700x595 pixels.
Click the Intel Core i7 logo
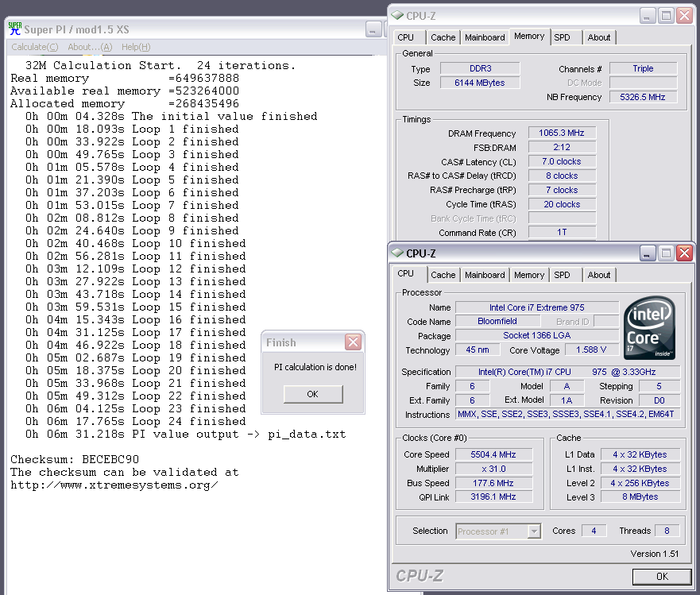[650, 328]
